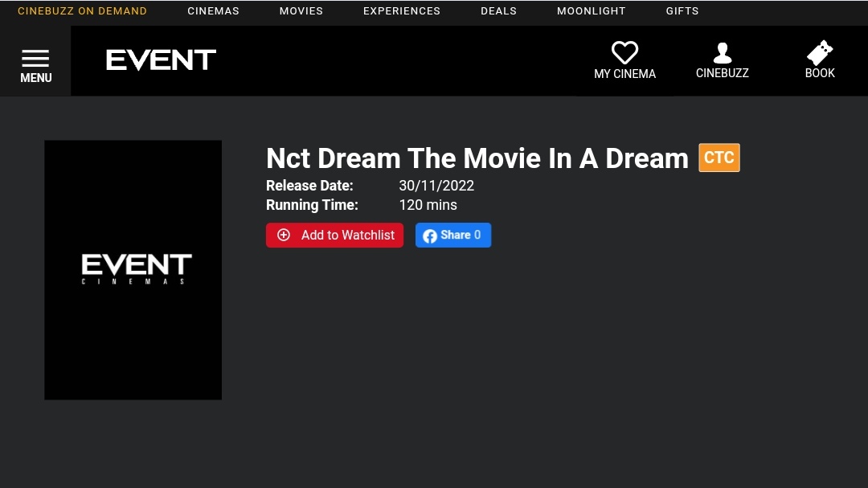The image size is (868, 488).
Task: Open Cinebuzz On Demand link
Action: tap(82, 11)
